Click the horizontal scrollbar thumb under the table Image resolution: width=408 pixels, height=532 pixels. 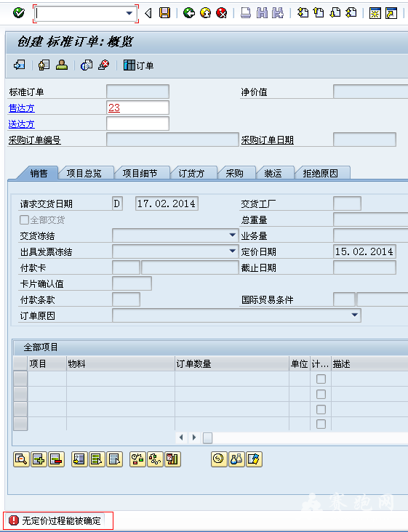pyautogui.click(x=208, y=438)
